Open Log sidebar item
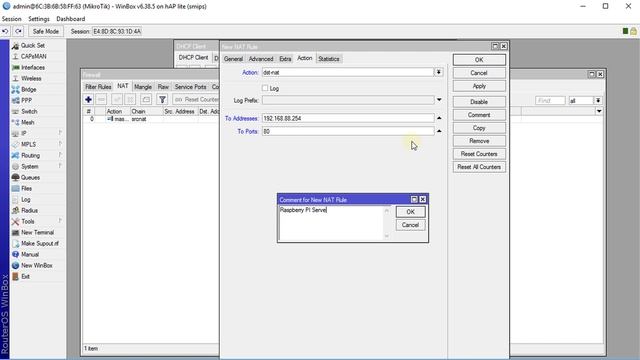This screenshot has height=360, width=640. tap(26, 200)
